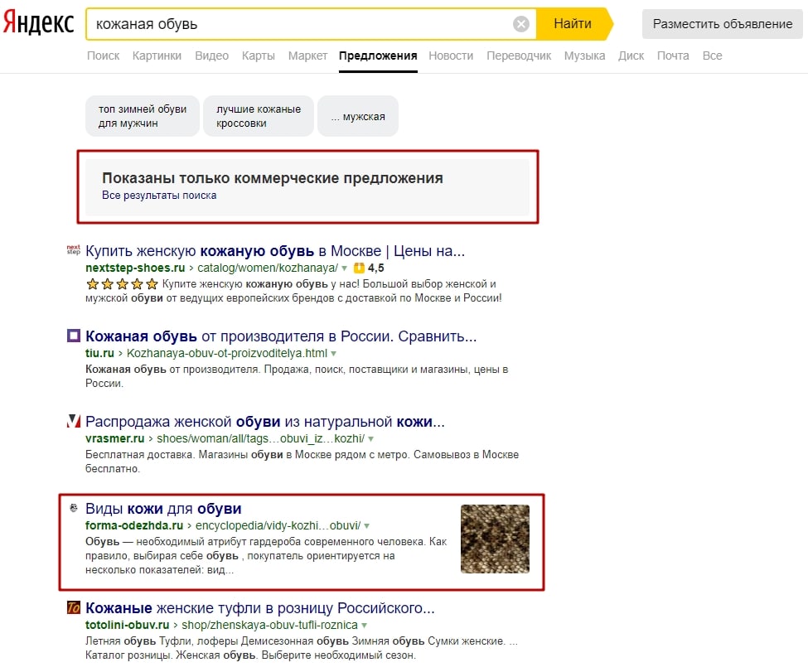Viewport: 808px width, 672px height.
Task: Click the totolini-obuv.ru favicon
Action: [x=74, y=607]
